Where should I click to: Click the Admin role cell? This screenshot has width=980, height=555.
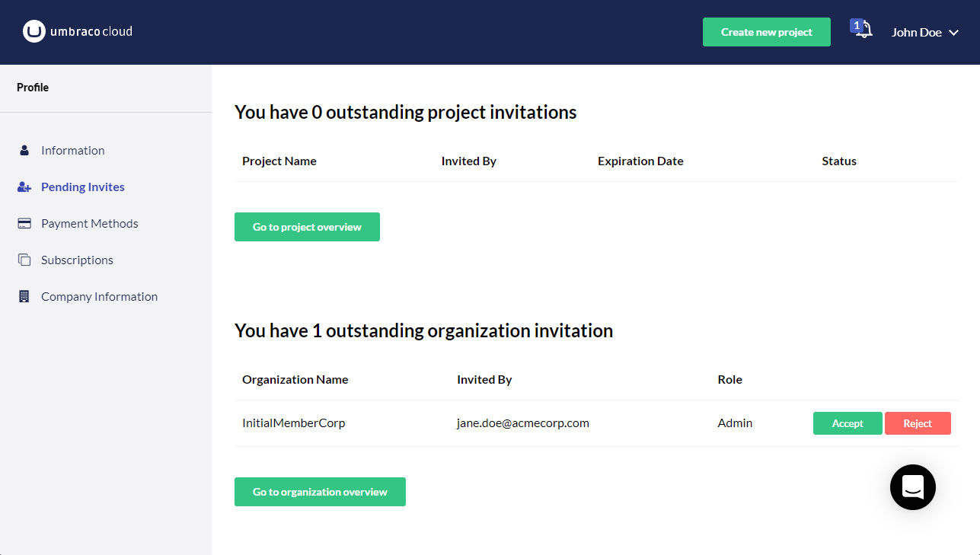pyautogui.click(x=735, y=423)
